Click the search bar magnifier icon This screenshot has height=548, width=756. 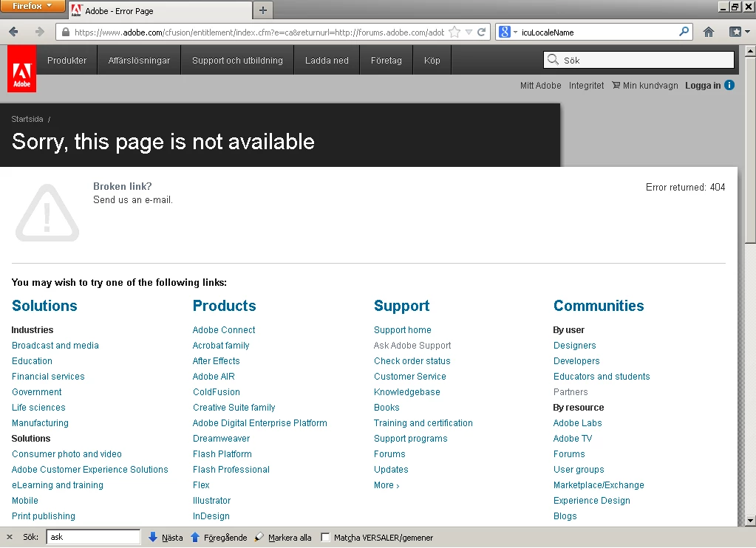point(684,32)
